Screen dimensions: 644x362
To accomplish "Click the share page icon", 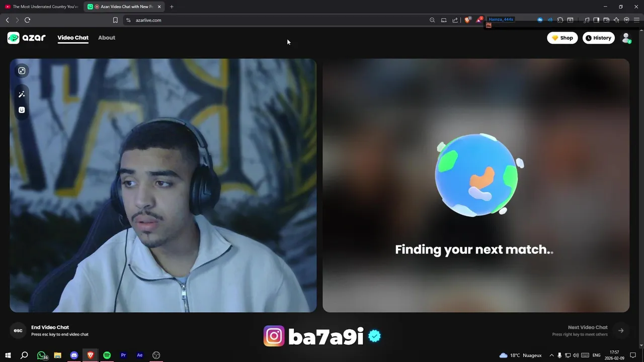I will (x=455, y=20).
